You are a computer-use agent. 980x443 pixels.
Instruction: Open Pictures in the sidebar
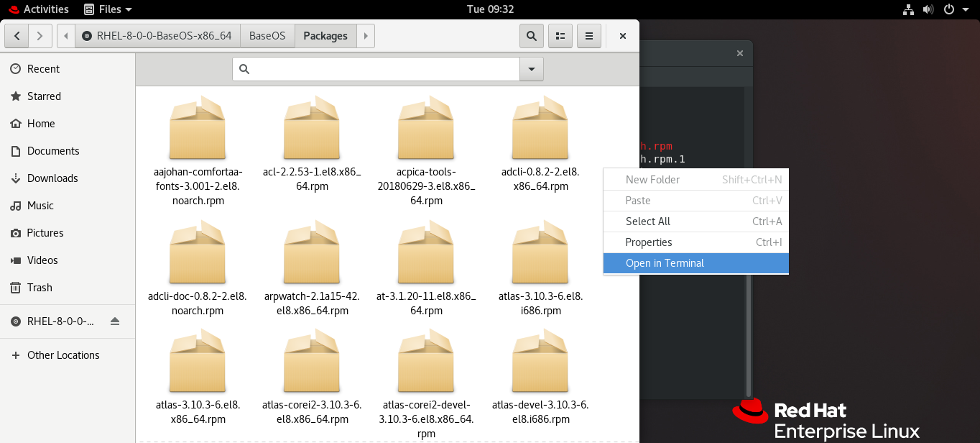[x=68, y=233]
